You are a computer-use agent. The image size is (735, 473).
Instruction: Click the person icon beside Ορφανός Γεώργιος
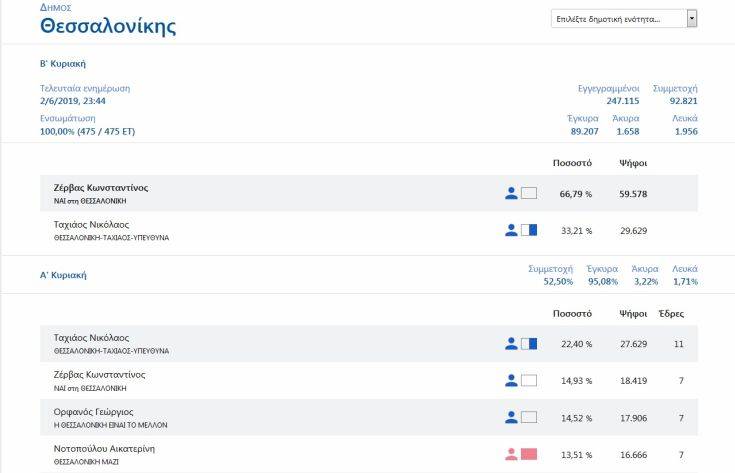pos(511,417)
